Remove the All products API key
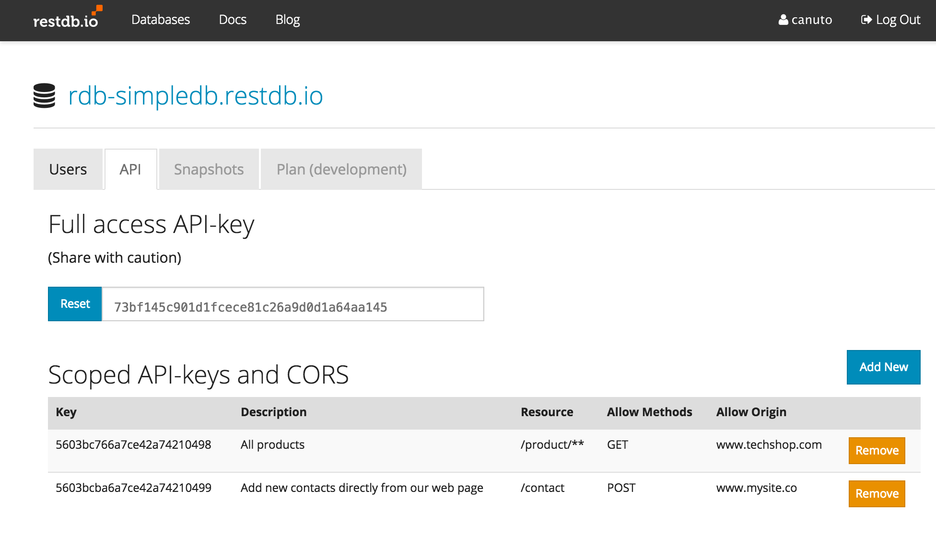The image size is (936, 560). [x=877, y=451]
